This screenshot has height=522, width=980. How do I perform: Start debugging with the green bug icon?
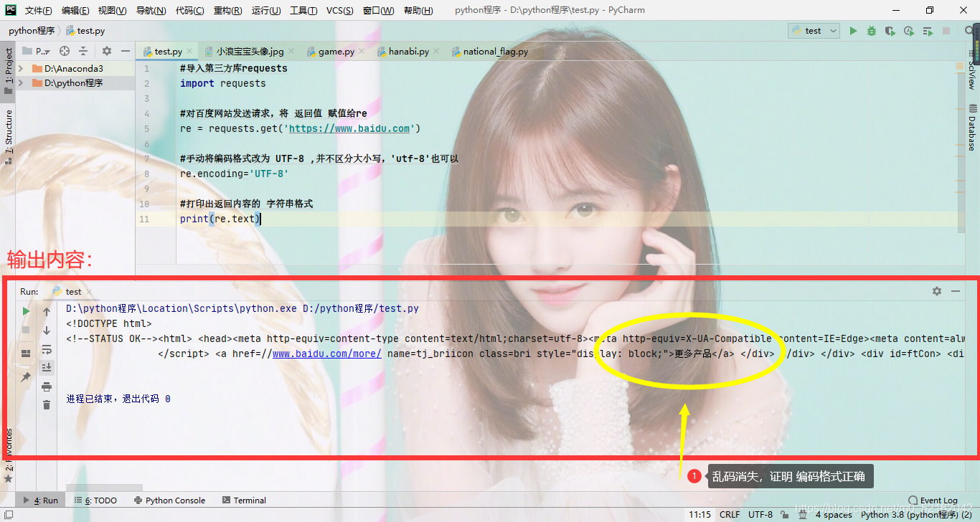(872, 31)
